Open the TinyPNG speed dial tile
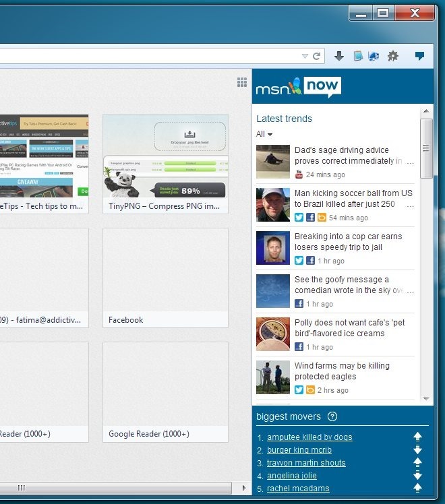 (165, 164)
